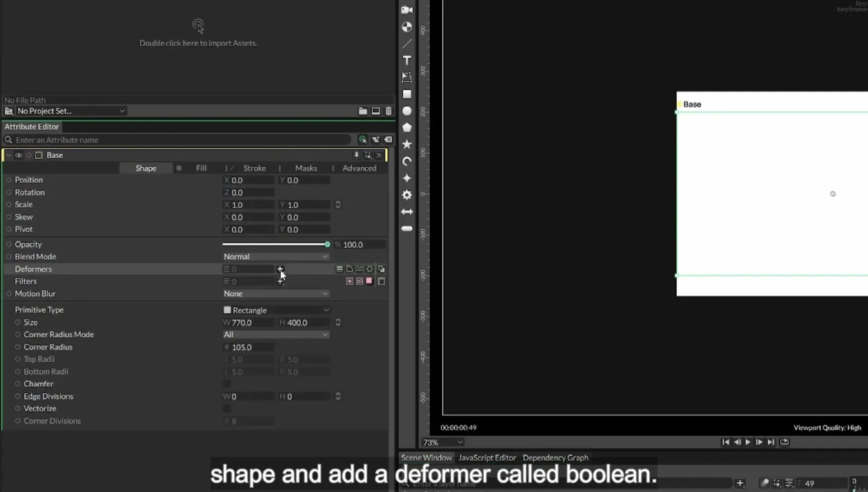The image size is (868, 492).
Task: Select the Capsule shape tool
Action: point(407,229)
